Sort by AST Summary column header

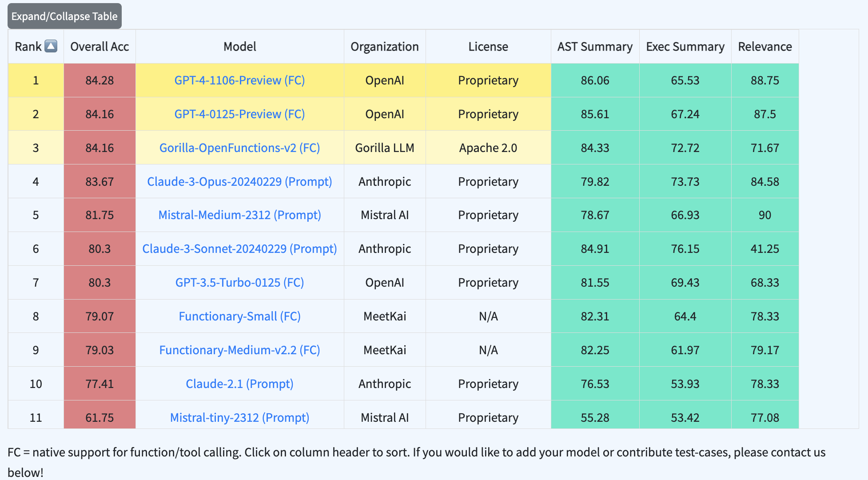tap(595, 47)
